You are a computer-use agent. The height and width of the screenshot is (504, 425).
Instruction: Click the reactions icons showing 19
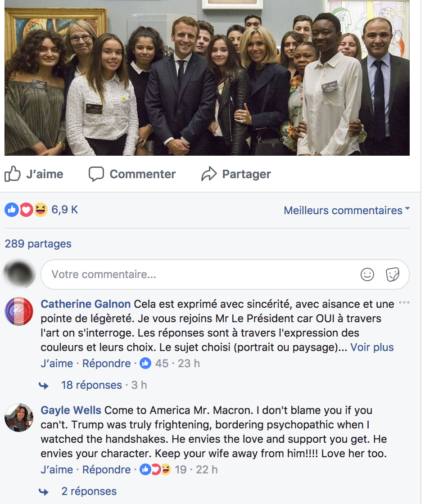pos(155,469)
